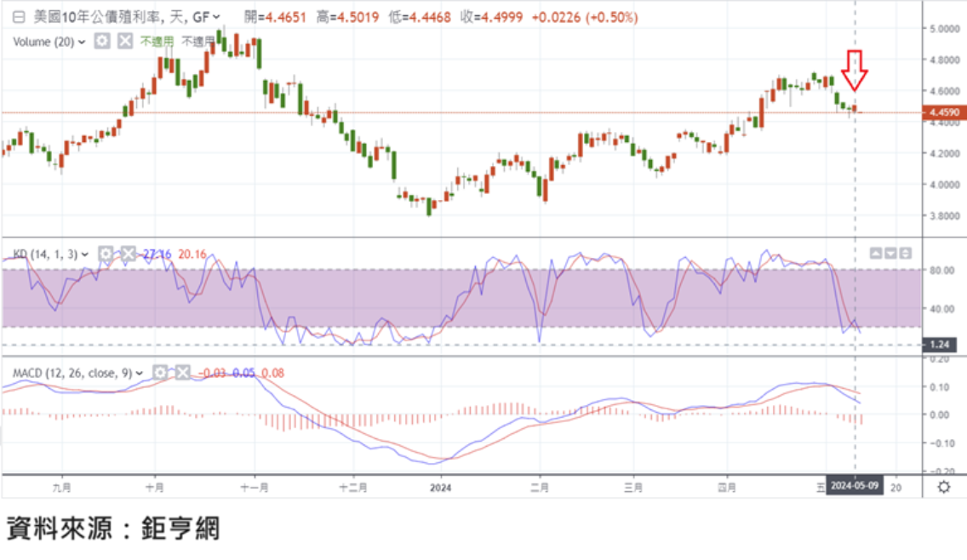Image resolution: width=967 pixels, height=560 pixels.
Task: Click the 2024-05-09 date marker on time axis
Action: [855, 487]
